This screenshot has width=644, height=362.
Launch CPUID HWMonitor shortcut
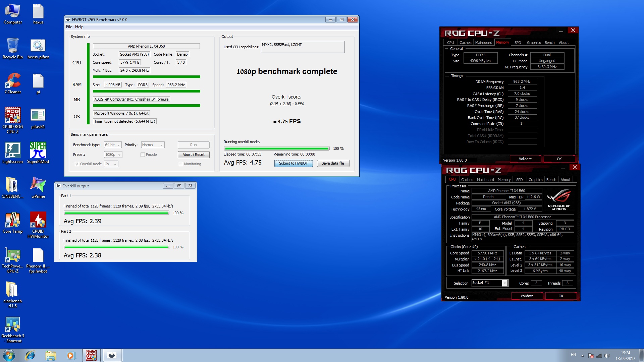38,225
